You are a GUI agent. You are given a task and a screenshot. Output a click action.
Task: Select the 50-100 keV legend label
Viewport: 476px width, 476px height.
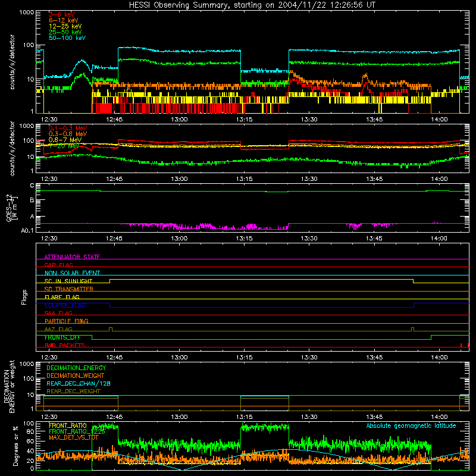67,38
